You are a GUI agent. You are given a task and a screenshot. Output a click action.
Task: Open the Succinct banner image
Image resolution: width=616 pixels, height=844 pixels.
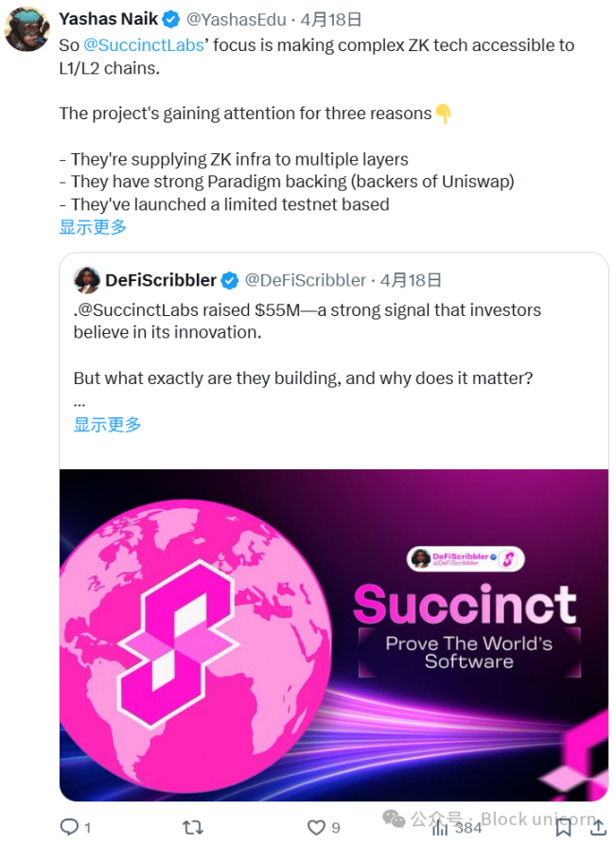coord(333,634)
